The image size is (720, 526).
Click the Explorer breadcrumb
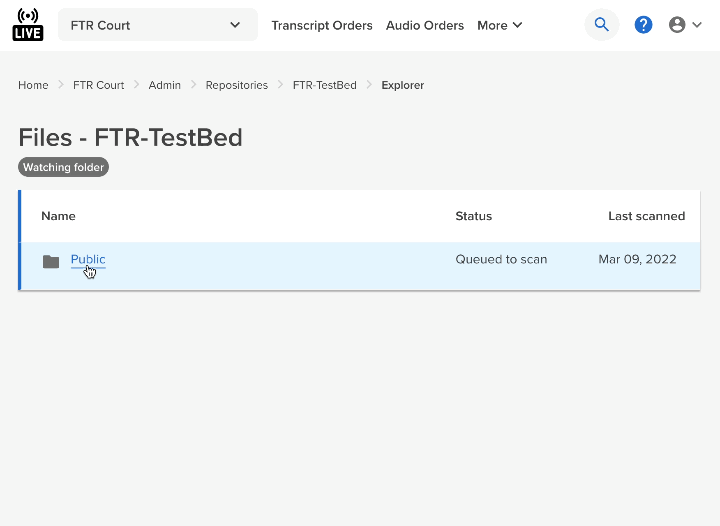[403, 85]
